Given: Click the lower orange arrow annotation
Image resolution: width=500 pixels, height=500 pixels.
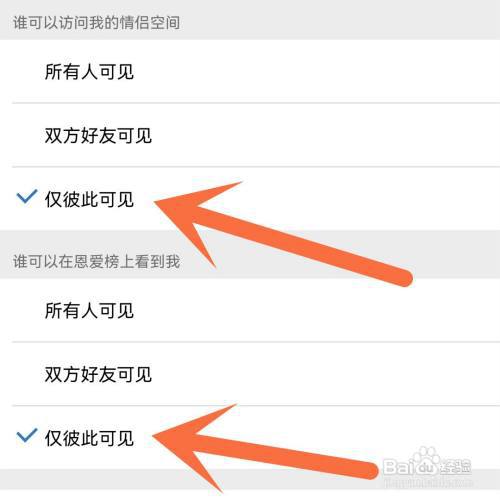Looking at the screenshot, I should (265, 448).
